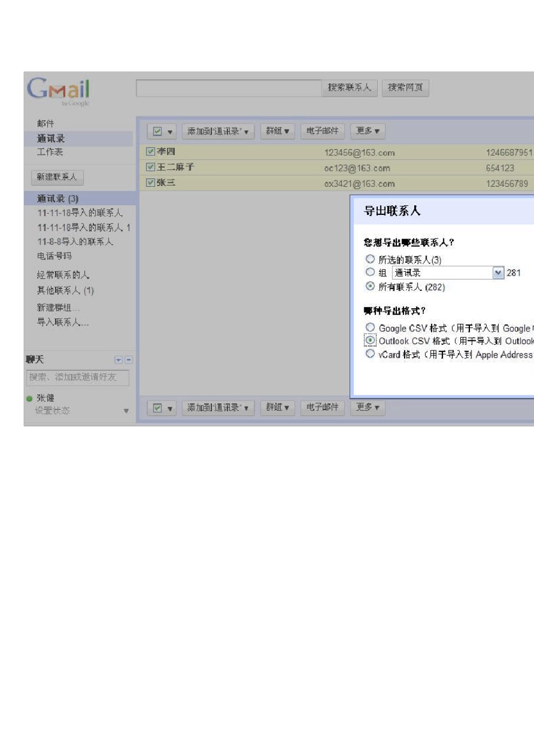
Task: Open the 通讯录 group dropdown in dialog
Action: [498, 273]
